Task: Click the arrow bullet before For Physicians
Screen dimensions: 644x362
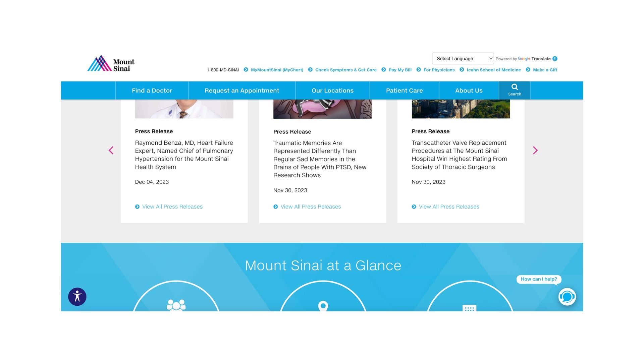Action: [419, 70]
